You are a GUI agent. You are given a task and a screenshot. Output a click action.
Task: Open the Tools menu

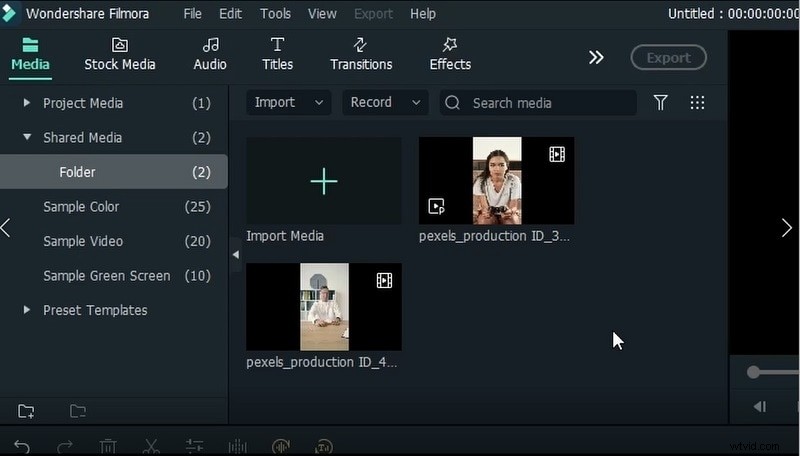(x=275, y=14)
